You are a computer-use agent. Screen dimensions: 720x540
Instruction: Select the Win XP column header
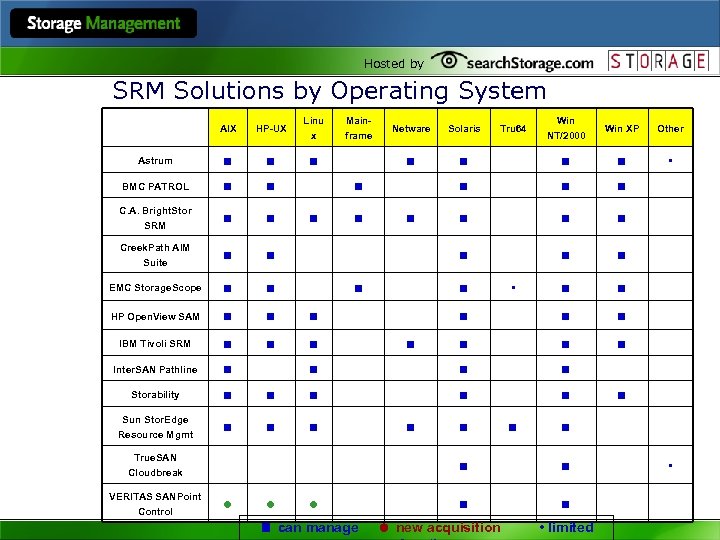click(622, 128)
